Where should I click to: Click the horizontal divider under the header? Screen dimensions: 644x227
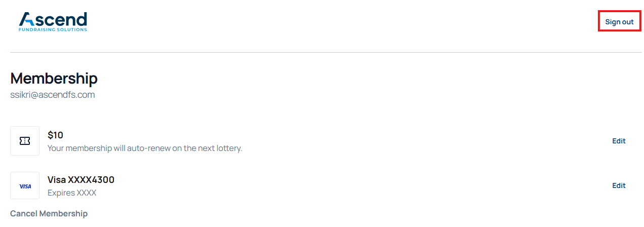pos(322,52)
